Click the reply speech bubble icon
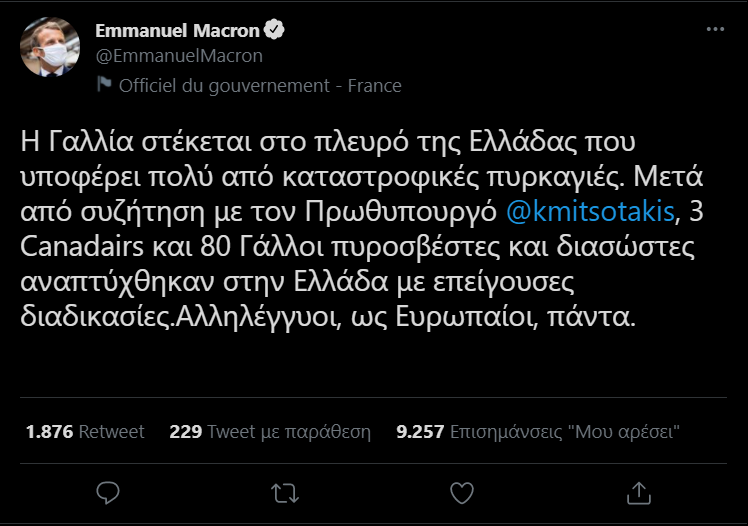748x526 pixels. [x=108, y=491]
